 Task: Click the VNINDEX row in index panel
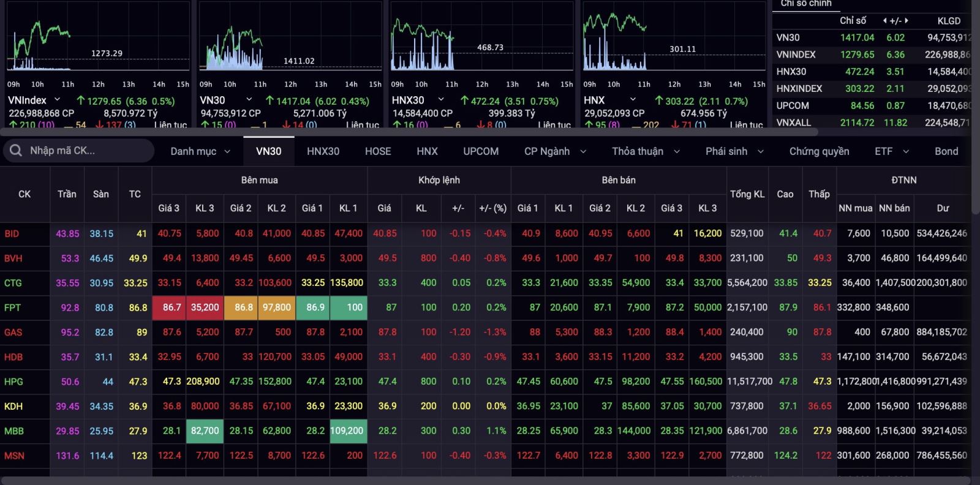pyautogui.click(x=872, y=55)
